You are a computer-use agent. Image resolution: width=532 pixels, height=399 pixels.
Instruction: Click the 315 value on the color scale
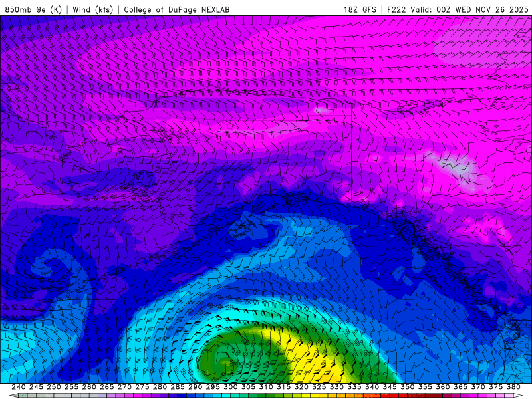click(284, 387)
